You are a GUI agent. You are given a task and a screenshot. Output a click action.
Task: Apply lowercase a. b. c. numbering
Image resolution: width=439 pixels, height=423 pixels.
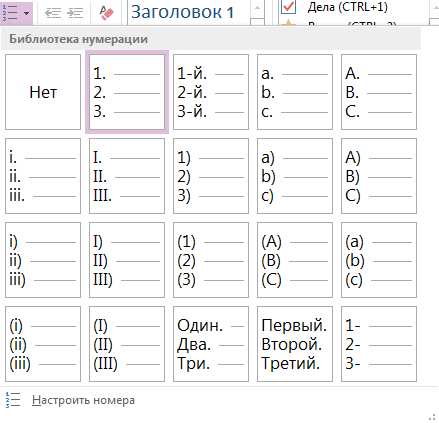click(295, 92)
